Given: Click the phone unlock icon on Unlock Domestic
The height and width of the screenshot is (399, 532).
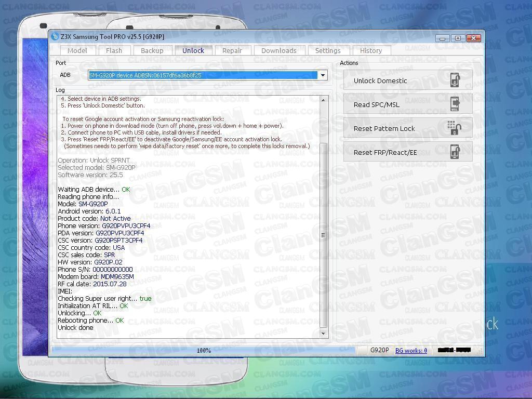Looking at the screenshot, I should tap(455, 81).
